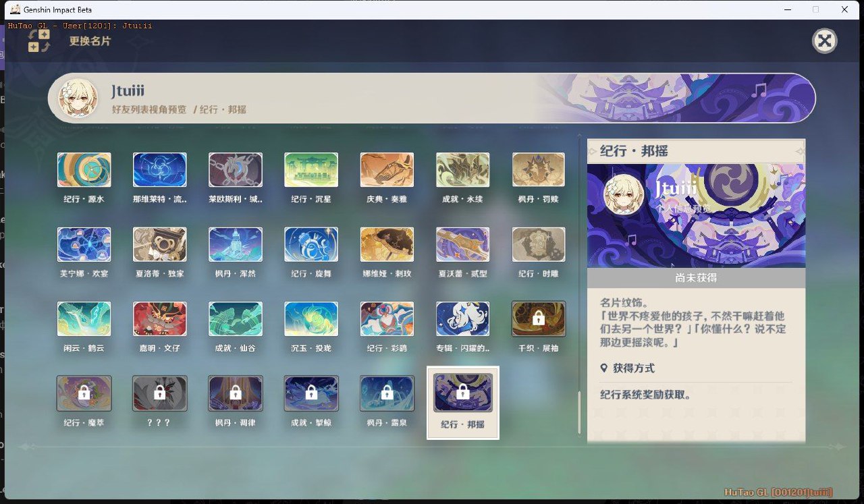The width and height of the screenshot is (864, 504).
Task: Choose the 莱欧斯利·城.. namecard
Action: [x=236, y=170]
